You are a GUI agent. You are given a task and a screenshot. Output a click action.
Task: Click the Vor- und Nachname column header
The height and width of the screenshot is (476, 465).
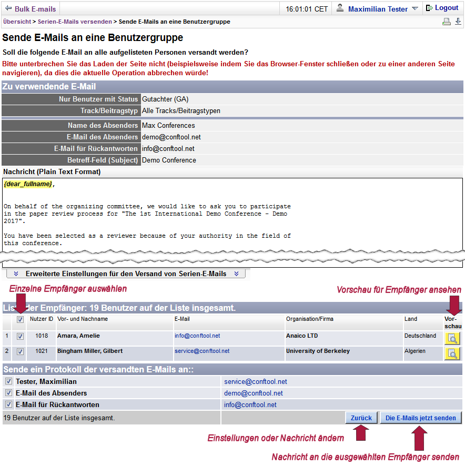pyautogui.click(x=83, y=319)
